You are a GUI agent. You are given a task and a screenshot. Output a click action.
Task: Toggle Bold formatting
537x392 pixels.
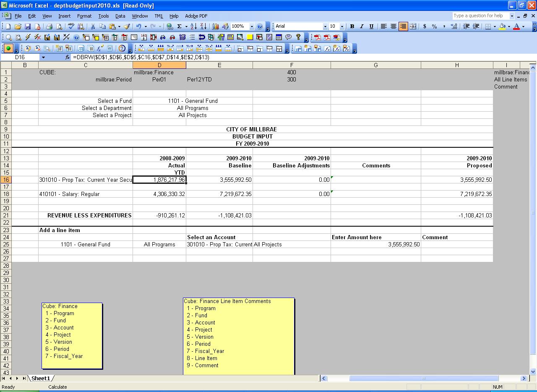352,26
